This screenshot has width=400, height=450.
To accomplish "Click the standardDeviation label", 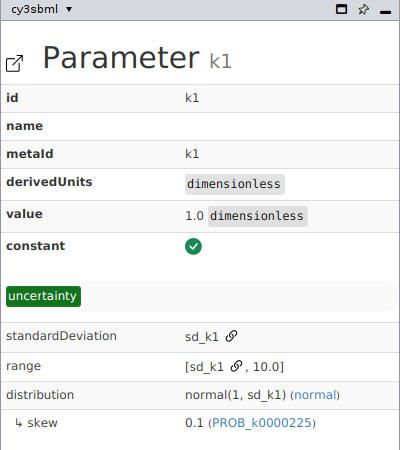I will tap(61, 336).
